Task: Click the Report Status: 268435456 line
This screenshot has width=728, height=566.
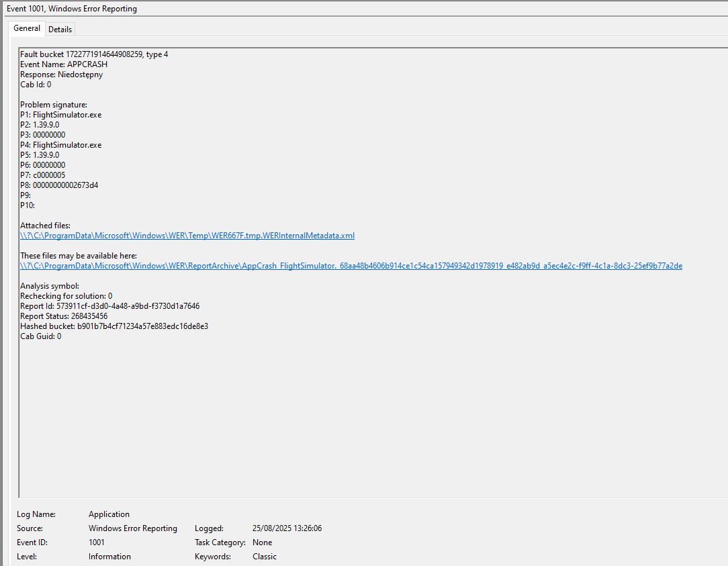Action: click(x=63, y=316)
